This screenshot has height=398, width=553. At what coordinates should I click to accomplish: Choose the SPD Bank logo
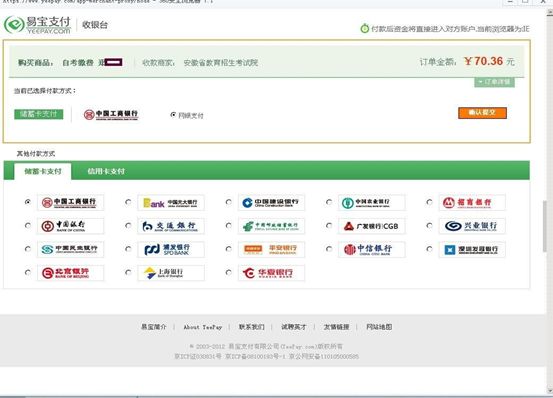(x=171, y=249)
